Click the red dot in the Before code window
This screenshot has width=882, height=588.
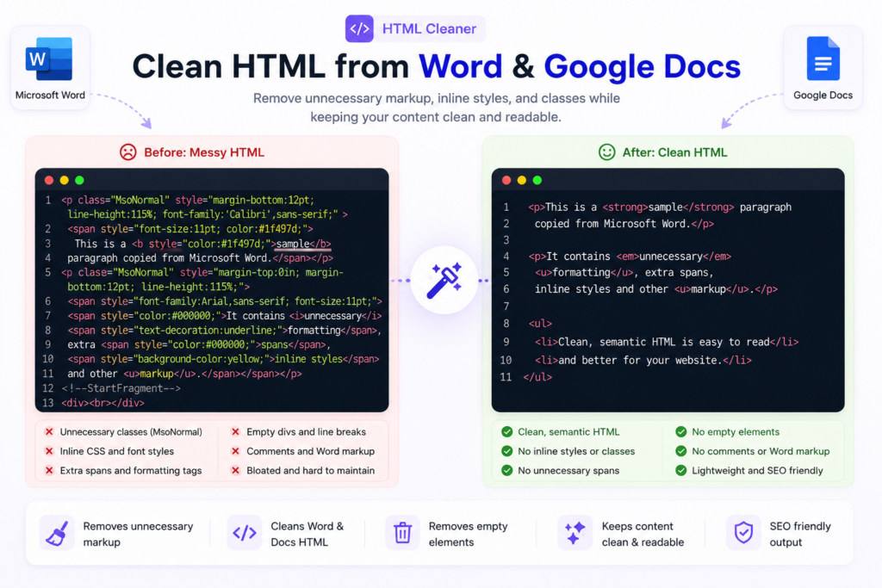(x=49, y=180)
